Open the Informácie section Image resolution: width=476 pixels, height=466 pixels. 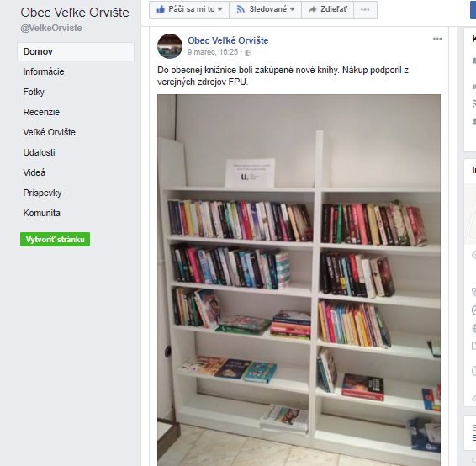(x=44, y=71)
